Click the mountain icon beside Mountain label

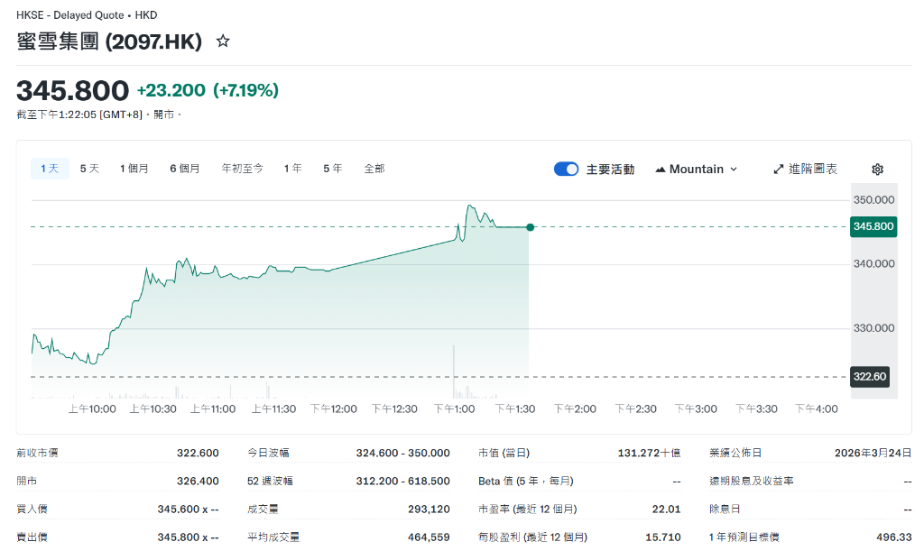pyautogui.click(x=661, y=170)
